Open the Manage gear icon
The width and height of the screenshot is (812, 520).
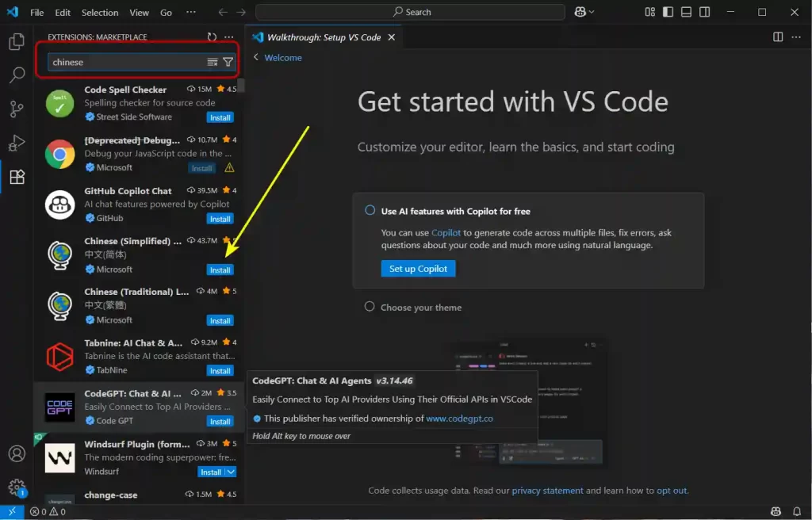click(17, 487)
